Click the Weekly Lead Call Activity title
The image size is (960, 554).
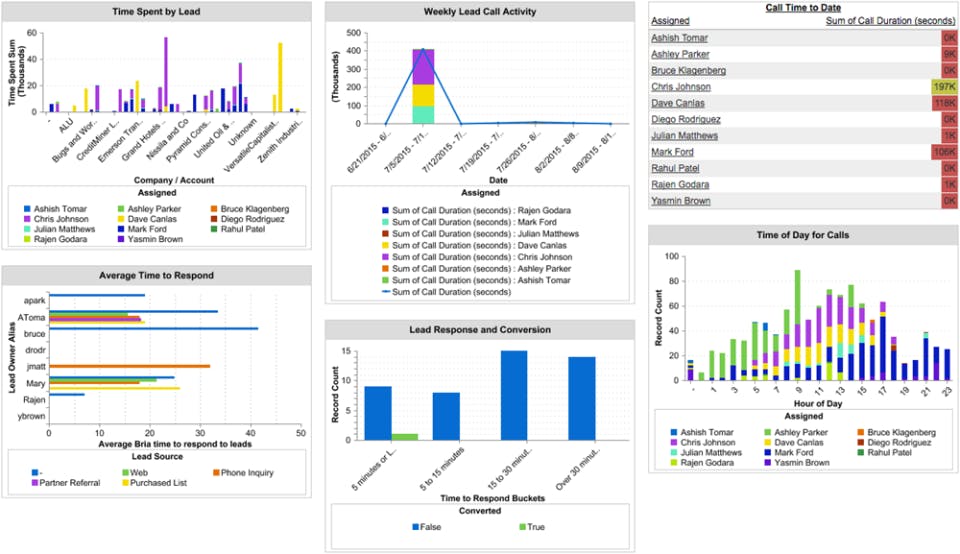coord(480,12)
